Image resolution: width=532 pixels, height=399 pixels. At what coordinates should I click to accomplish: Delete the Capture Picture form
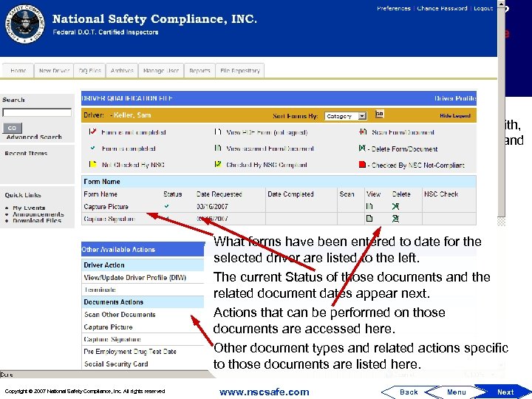point(395,206)
